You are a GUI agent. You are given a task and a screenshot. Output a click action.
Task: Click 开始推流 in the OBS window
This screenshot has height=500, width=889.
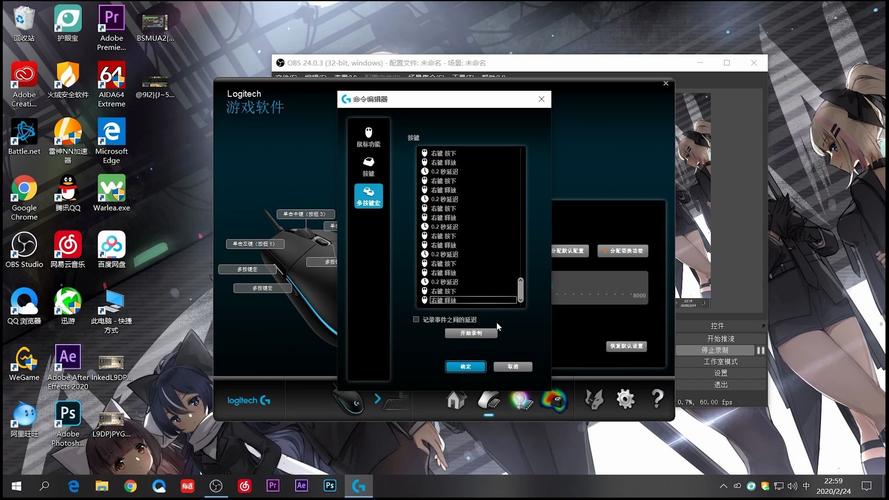point(720,338)
